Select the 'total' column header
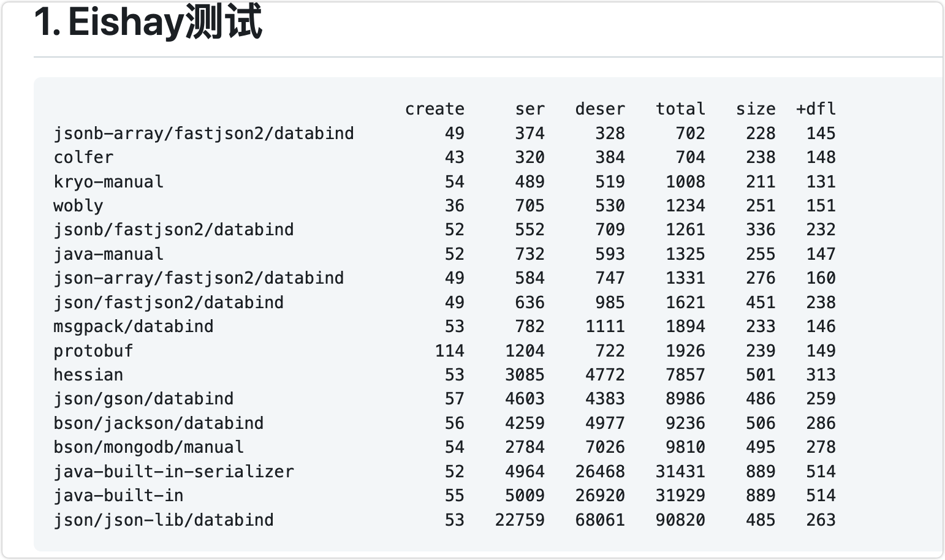 point(680,109)
